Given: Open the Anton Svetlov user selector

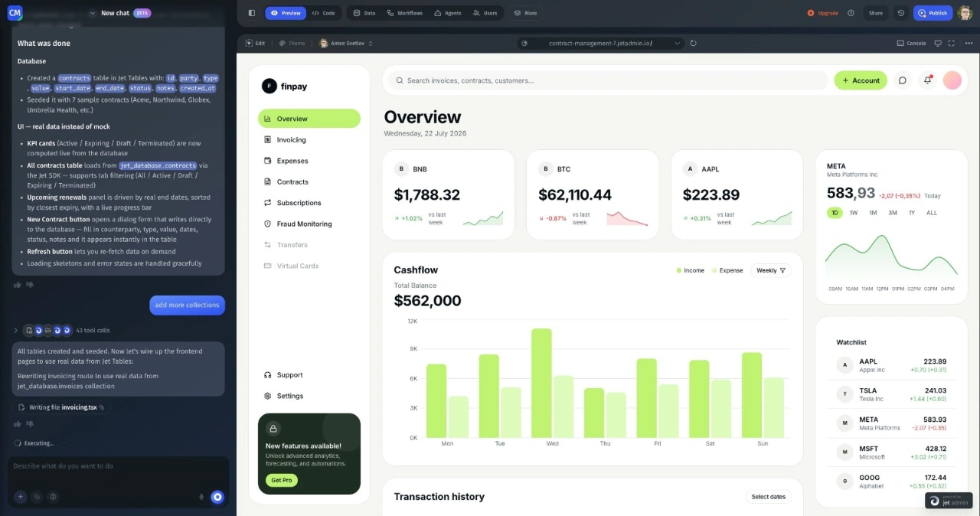Looking at the screenshot, I should [346, 43].
